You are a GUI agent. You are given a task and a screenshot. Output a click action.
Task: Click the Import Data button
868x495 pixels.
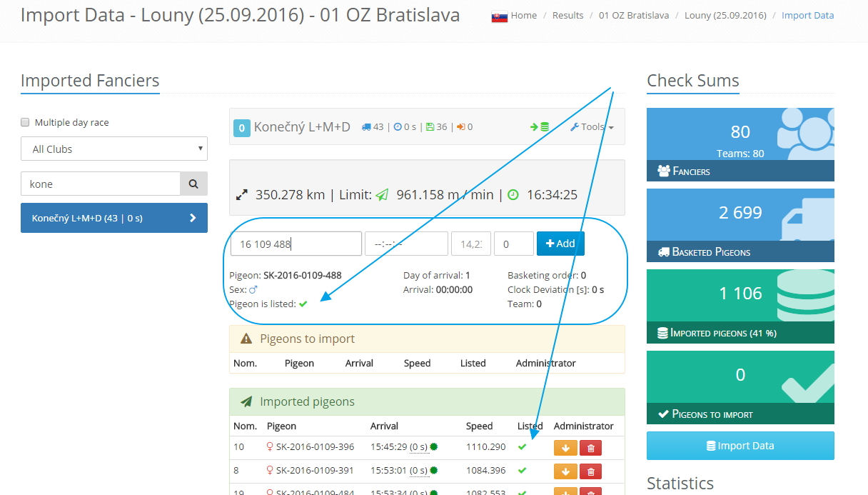(x=740, y=446)
